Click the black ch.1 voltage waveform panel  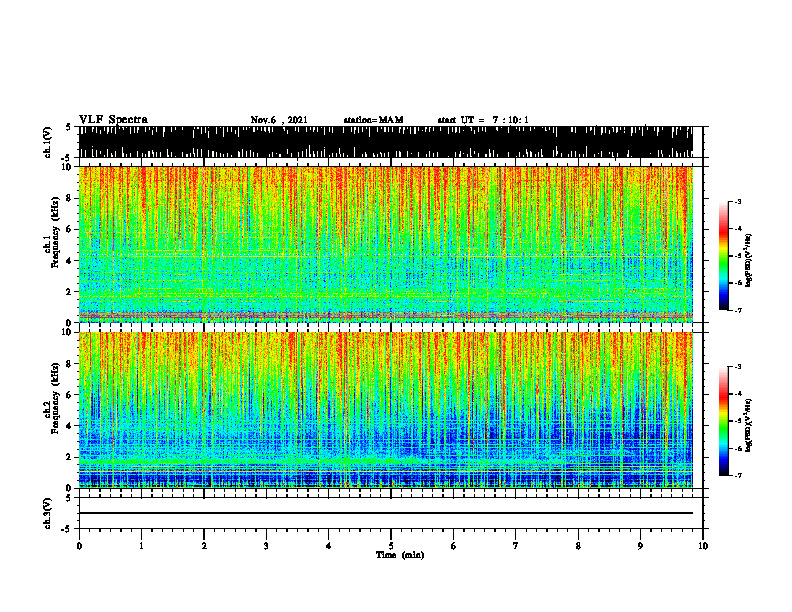(385, 142)
